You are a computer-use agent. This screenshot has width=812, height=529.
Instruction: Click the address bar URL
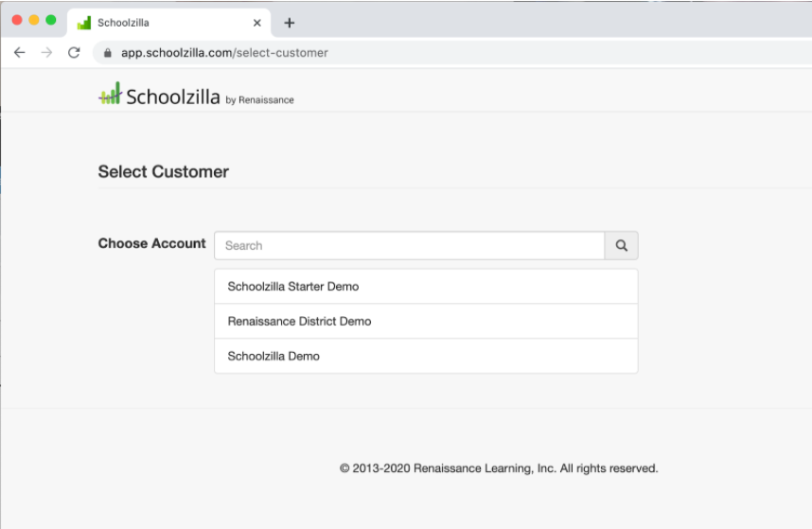point(224,53)
